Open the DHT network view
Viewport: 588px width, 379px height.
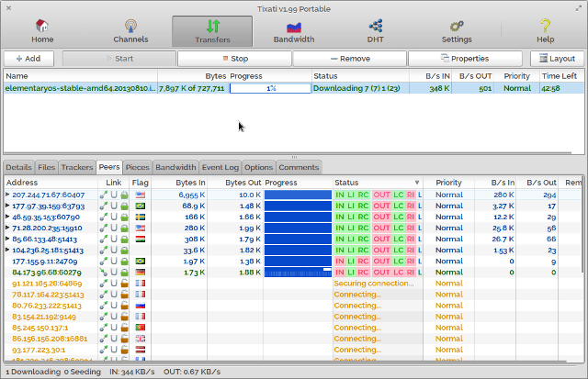pyautogui.click(x=375, y=30)
